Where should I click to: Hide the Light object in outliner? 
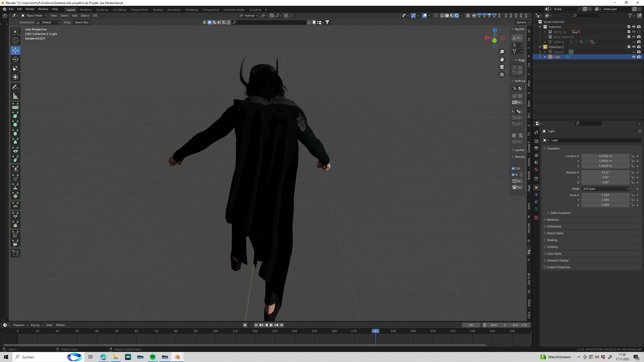(634, 57)
